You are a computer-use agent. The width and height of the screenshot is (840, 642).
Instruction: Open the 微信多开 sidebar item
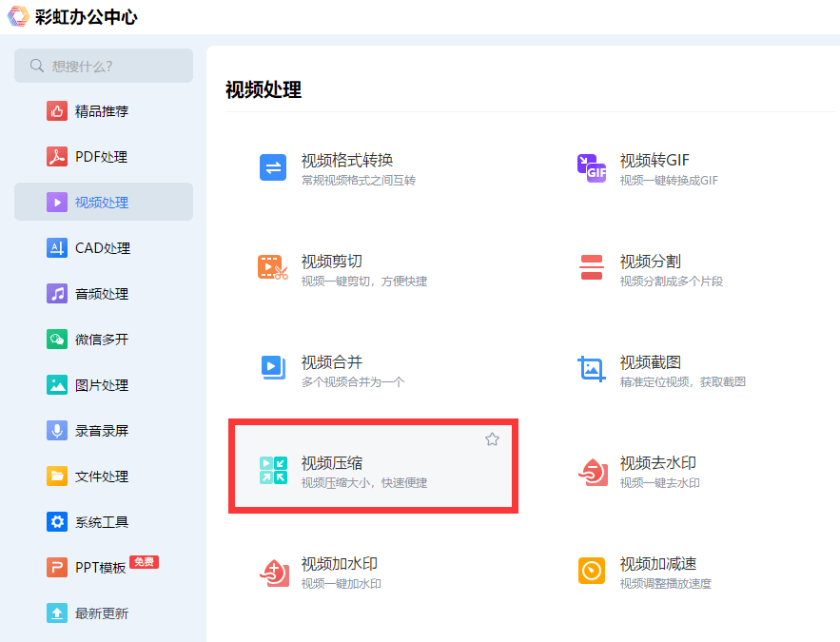click(x=104, y=340)
